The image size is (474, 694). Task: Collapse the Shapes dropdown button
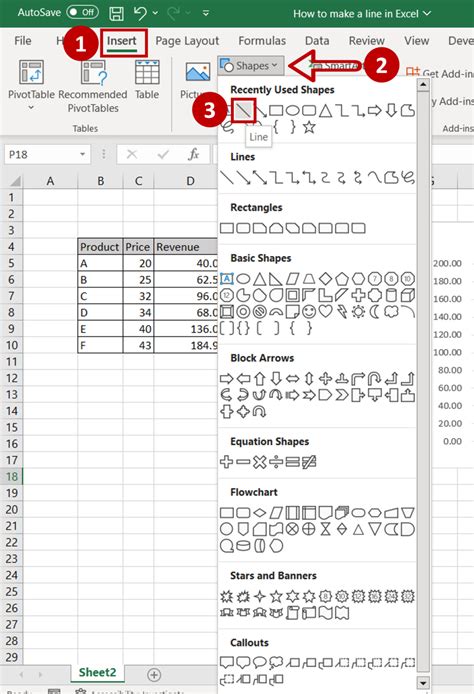pos(251,66)
